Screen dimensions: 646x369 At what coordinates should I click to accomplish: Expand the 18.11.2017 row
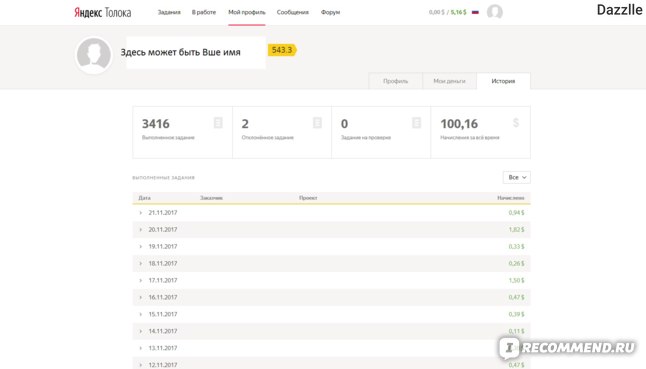[x=140, y=264]
